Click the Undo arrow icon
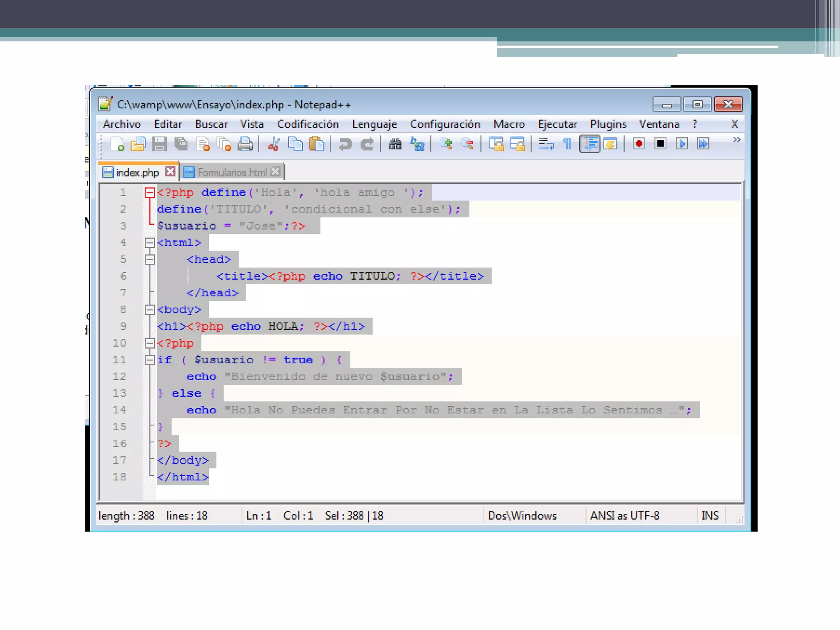 point(345,144)
